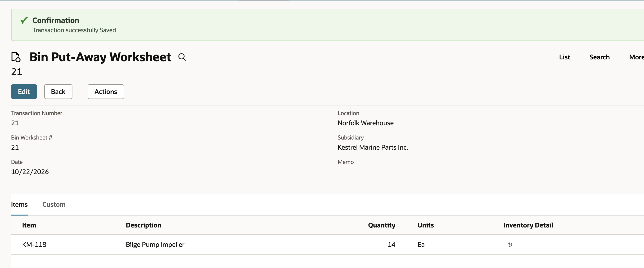Switch to the Items tab
This screenshot has width=644, height=268.
pos(19,204)
